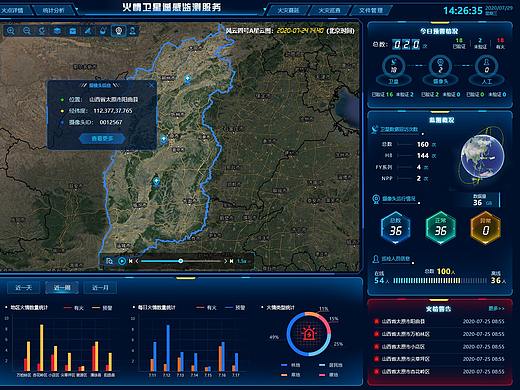Image resolution: width=520 pixels, height=390 pixels.
Task: Click the fire-point flame icon in map toolbar
Action: (x=103, y=31)
